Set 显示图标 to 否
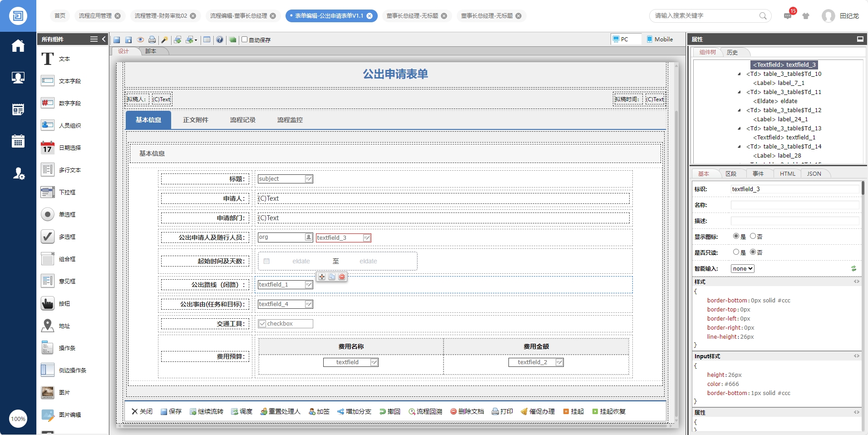The width and height of the screenshot is (868, 435). (x=753, y=236)
